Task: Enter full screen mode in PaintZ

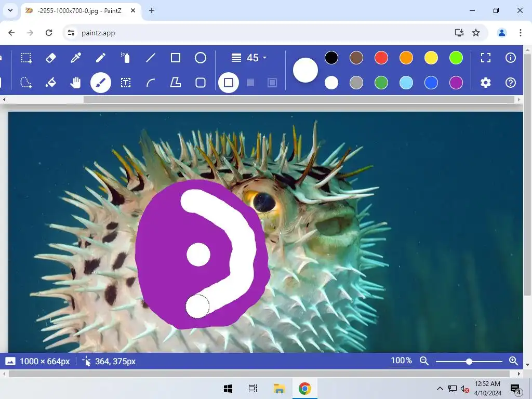Action: pyautogui.click(x=486, y=58)
